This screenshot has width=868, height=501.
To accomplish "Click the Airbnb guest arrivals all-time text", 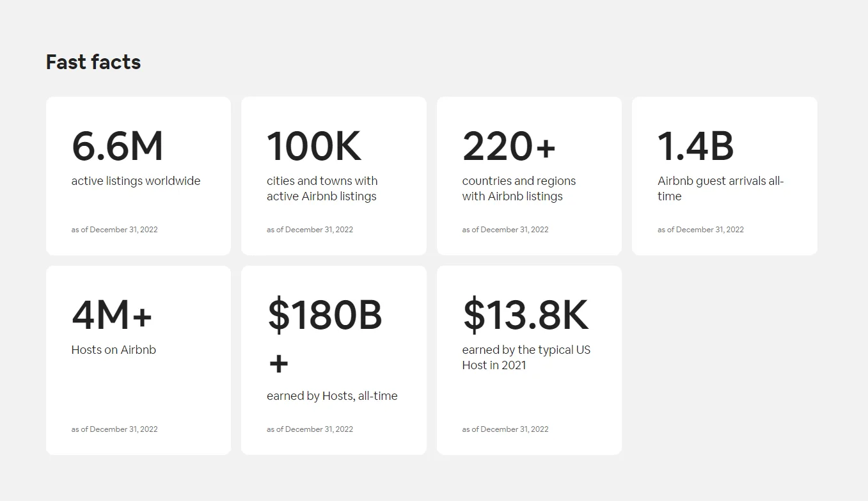I will [721, 189].
